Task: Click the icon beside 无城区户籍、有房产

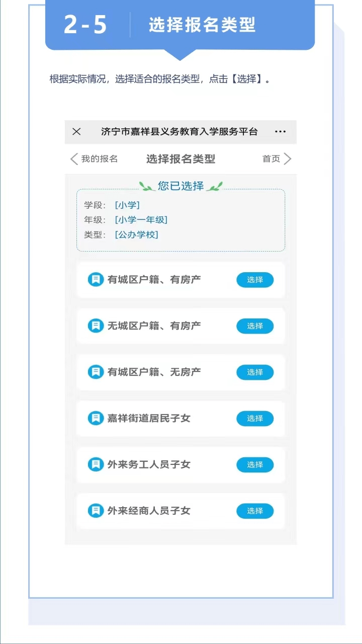Action: tap(95, 326)
